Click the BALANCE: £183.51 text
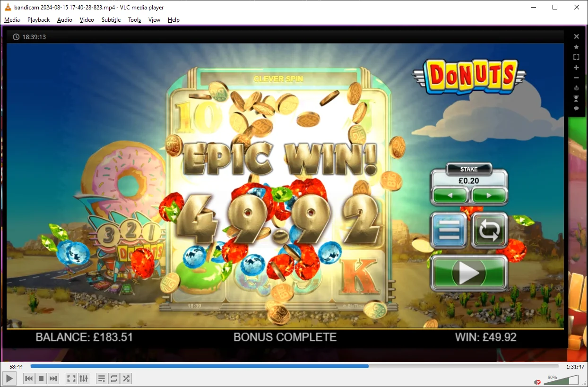 (x=84, y=337)
